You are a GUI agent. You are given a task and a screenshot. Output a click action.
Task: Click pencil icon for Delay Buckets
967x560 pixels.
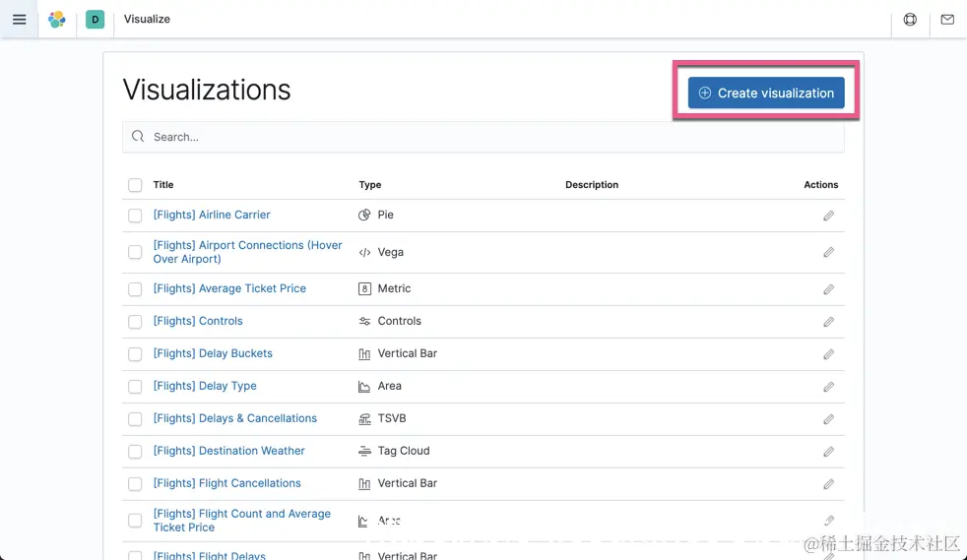click(x=828, y=354)
